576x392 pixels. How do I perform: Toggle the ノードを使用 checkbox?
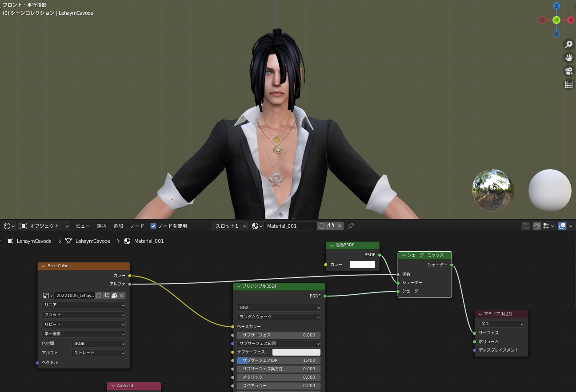click(x=153, y=226)
